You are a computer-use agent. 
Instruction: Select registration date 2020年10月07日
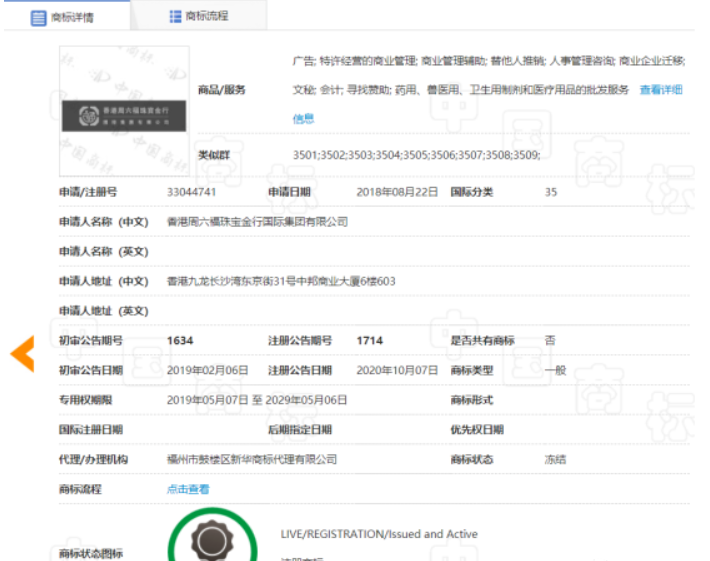397,370
